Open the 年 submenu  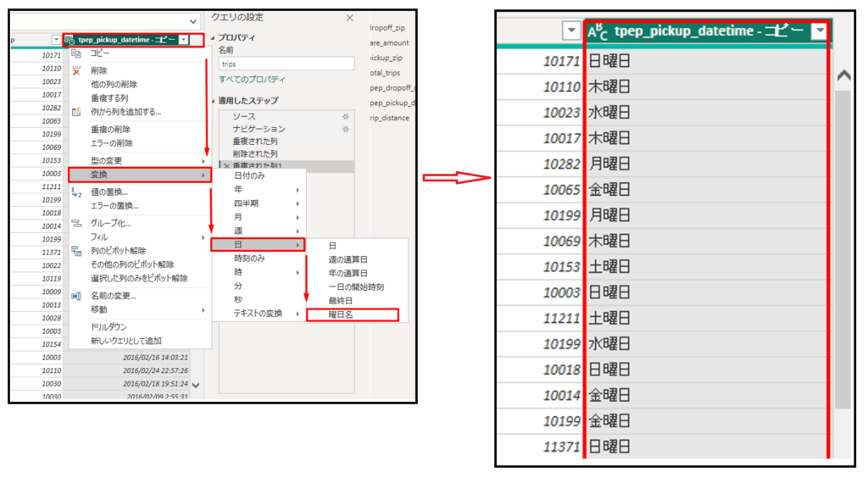pyautogui.click(x=259, y=190)
